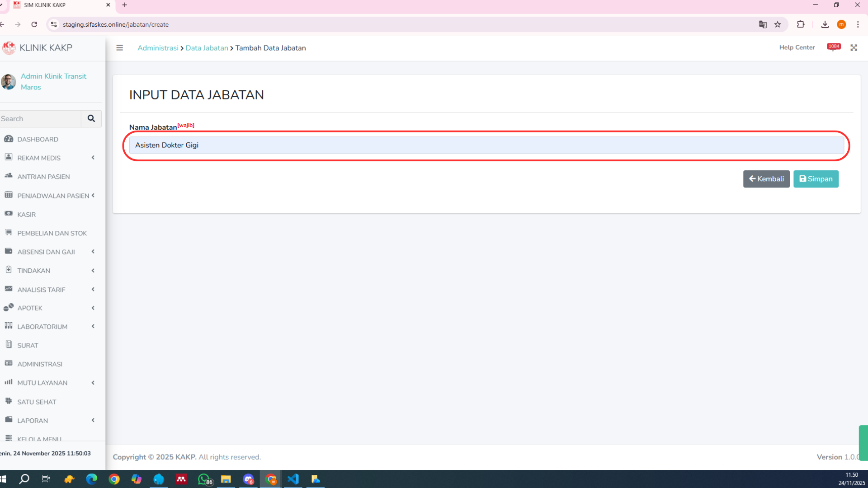Click the Apotek pills icon

(9, 307)
